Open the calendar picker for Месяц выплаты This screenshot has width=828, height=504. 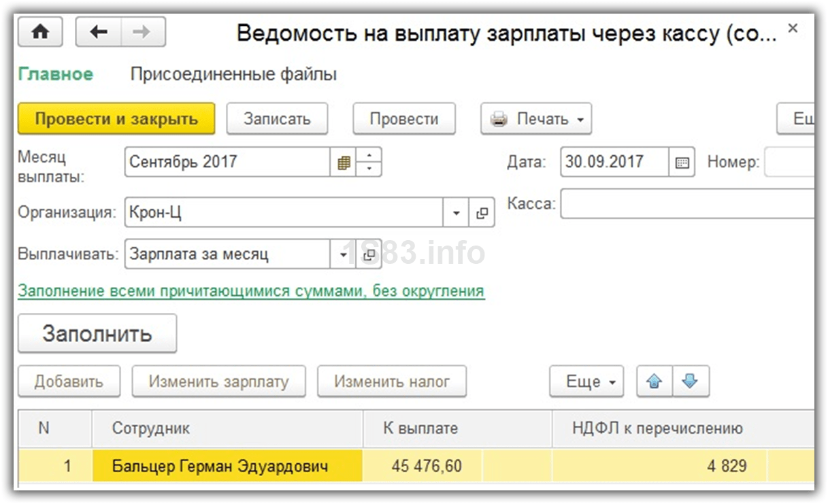tap(344, 163)
